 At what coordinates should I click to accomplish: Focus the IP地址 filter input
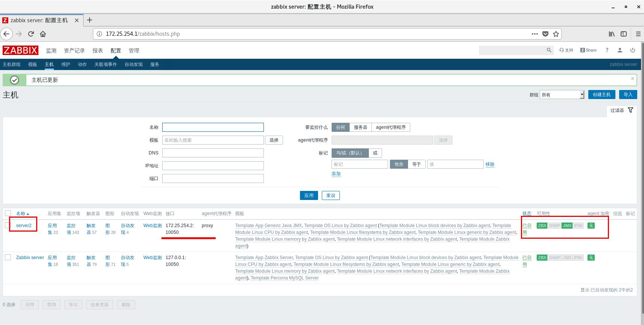213,166
